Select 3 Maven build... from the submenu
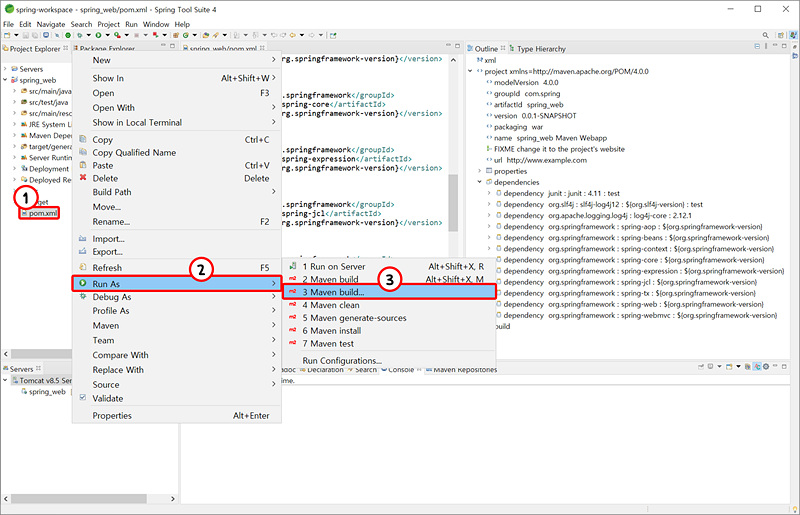Screen dimensions: 800x515 coord(389,292)
